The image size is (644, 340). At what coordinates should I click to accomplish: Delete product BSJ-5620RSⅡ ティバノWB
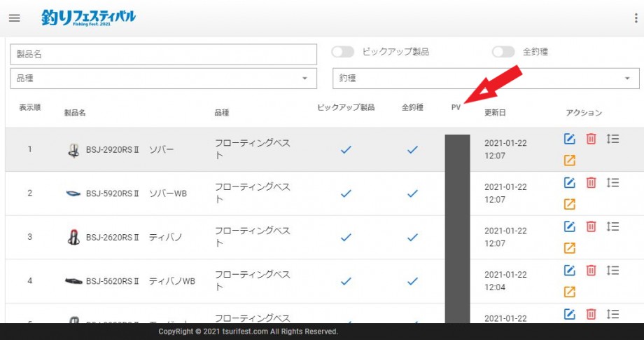[x=591, y=271]
